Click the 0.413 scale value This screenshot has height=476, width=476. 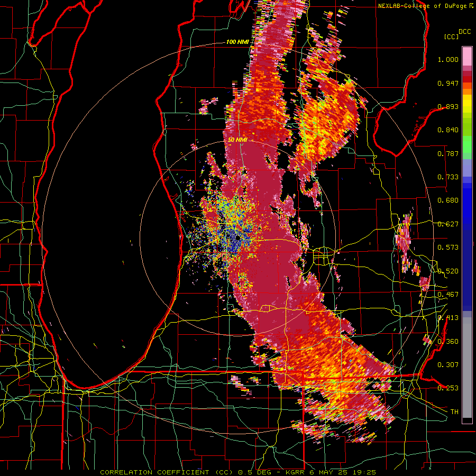tap(448, 318)
